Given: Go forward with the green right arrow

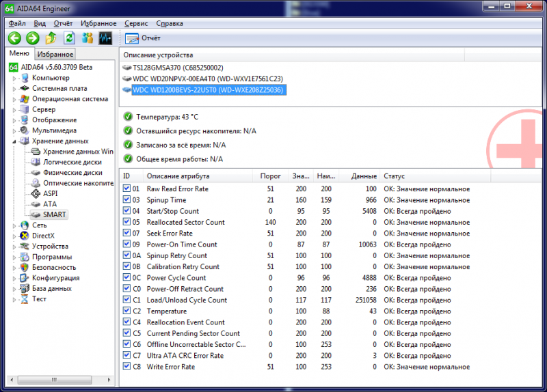Looking at the screenshot, I should (x=33, y=38).
